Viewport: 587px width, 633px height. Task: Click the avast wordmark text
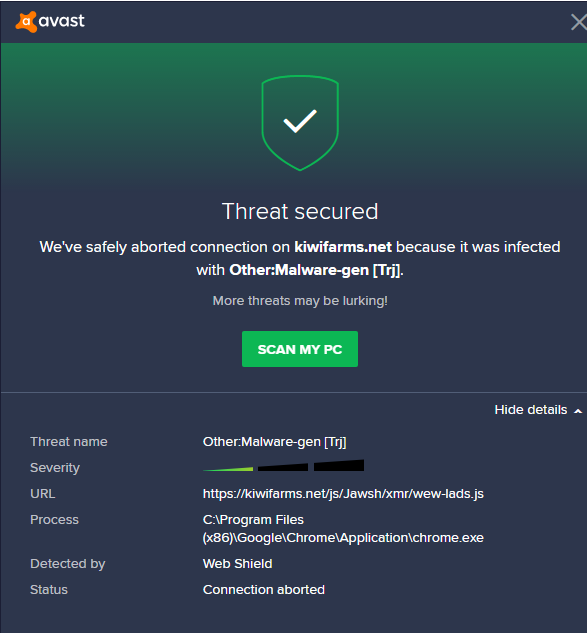62,21
